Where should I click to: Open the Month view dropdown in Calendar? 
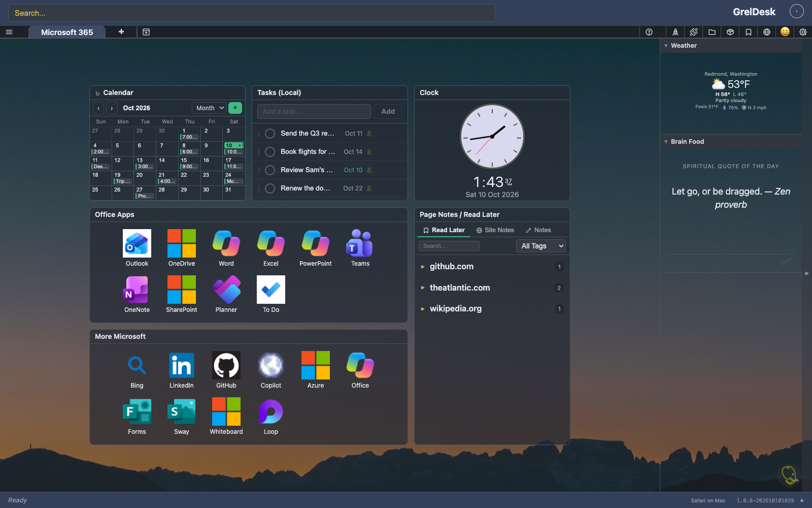pos(209,108)
